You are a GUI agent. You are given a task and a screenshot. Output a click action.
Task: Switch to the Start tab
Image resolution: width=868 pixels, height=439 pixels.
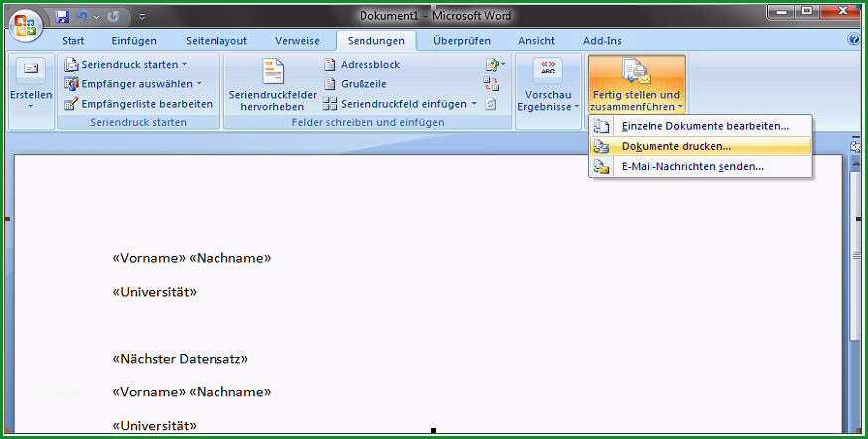click(73, 41)
